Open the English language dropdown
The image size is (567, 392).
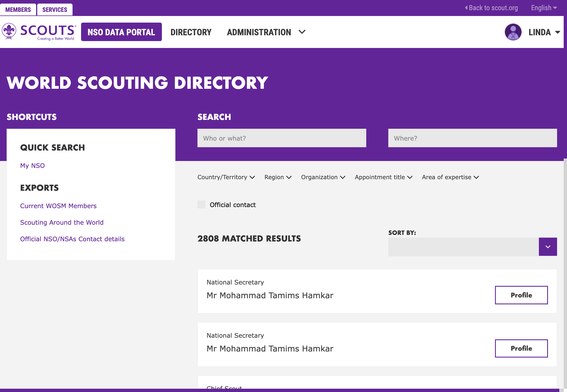[544, 8]
